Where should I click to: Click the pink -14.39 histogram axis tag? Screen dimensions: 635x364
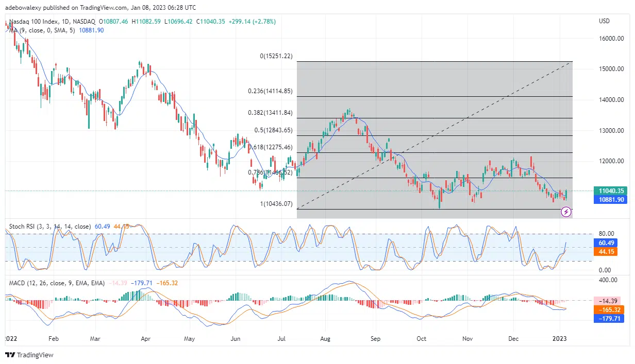point(609,301)
